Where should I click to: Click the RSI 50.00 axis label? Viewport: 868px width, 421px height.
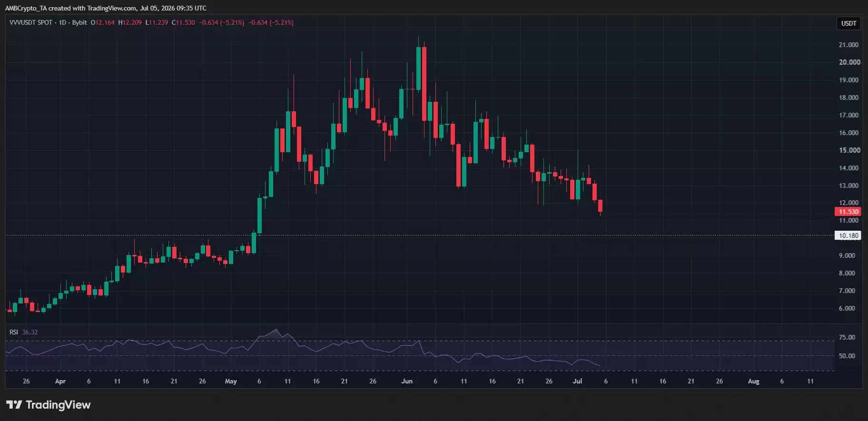click(847, 356)
